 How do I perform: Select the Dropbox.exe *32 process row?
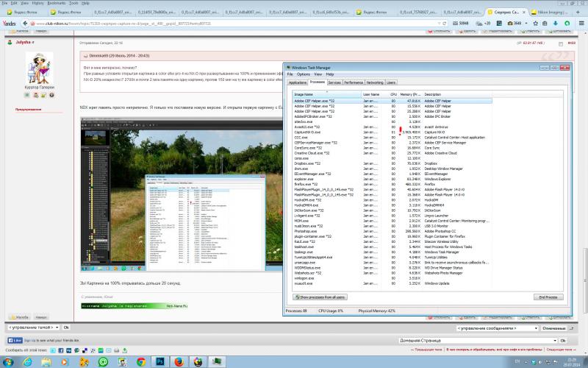point(392,163)
